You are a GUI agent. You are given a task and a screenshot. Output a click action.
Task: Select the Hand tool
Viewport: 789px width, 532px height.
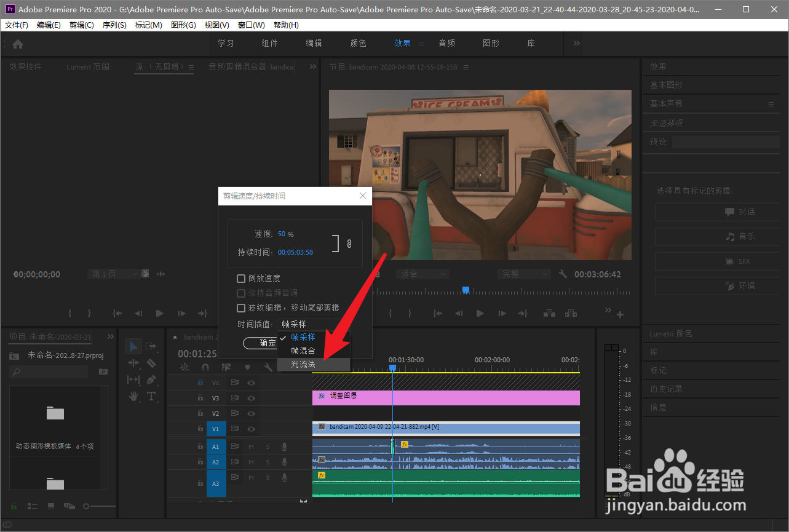click(133, 396)
